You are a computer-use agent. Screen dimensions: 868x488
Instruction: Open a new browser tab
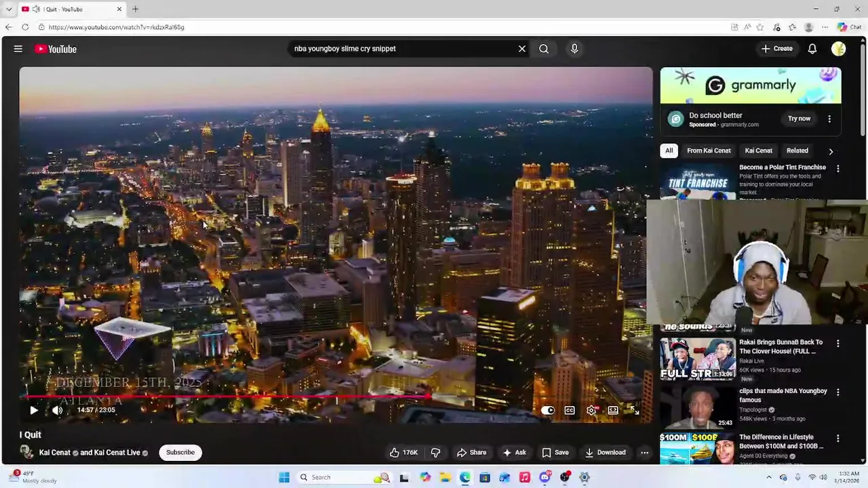[135, 9]
